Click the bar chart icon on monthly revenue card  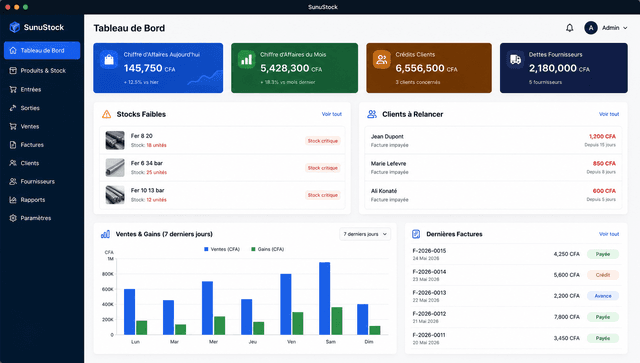click(x=247, y=60)
